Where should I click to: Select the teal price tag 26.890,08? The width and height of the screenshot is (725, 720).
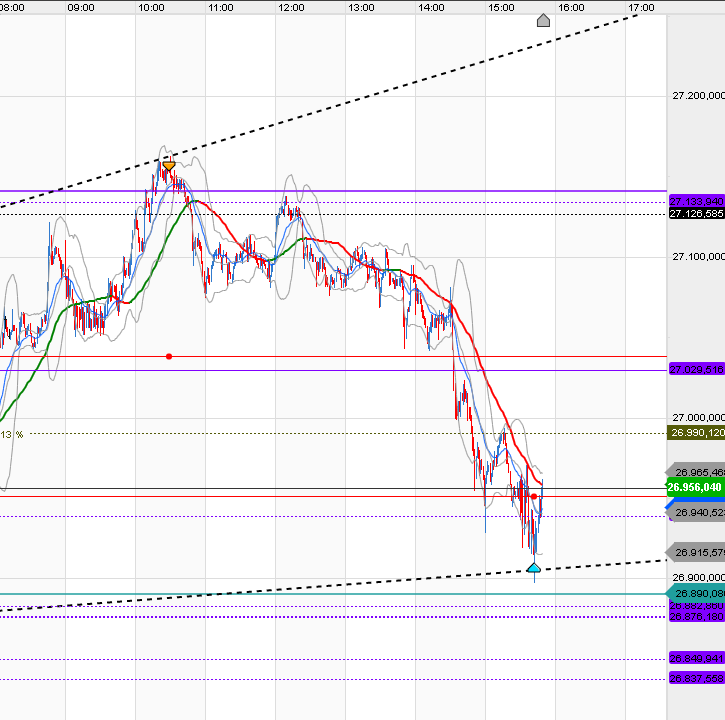[695, 593]
